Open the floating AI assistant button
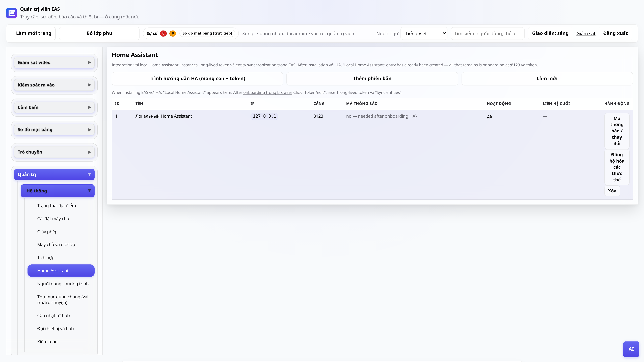 point(631,349)
